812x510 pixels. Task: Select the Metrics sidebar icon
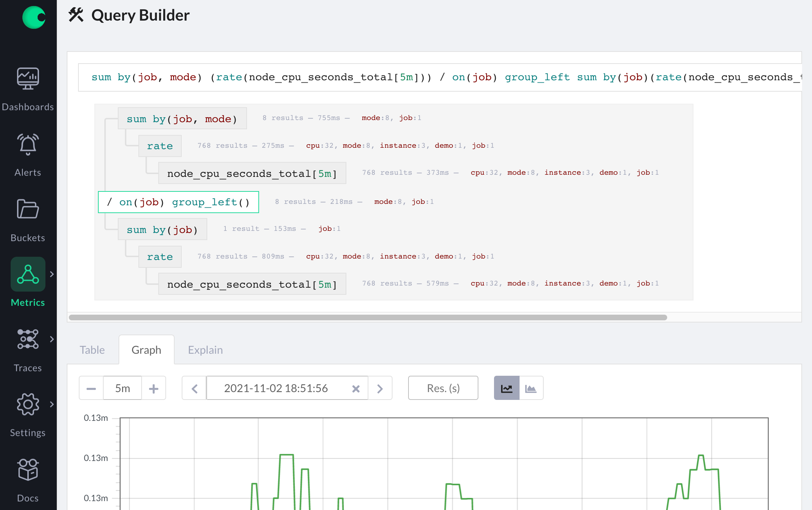[x=28, y=274]
